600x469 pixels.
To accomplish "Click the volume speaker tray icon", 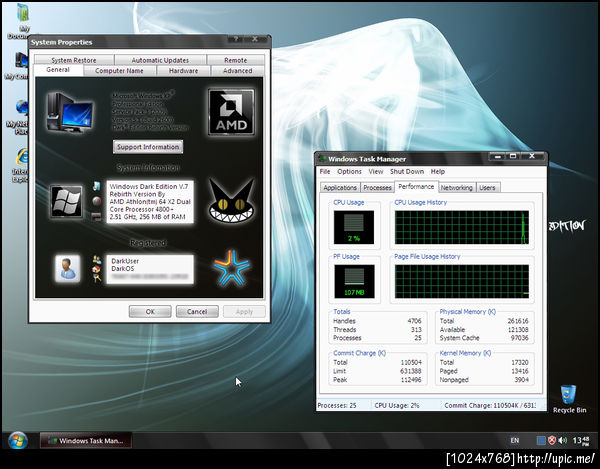I will point(562,441).
